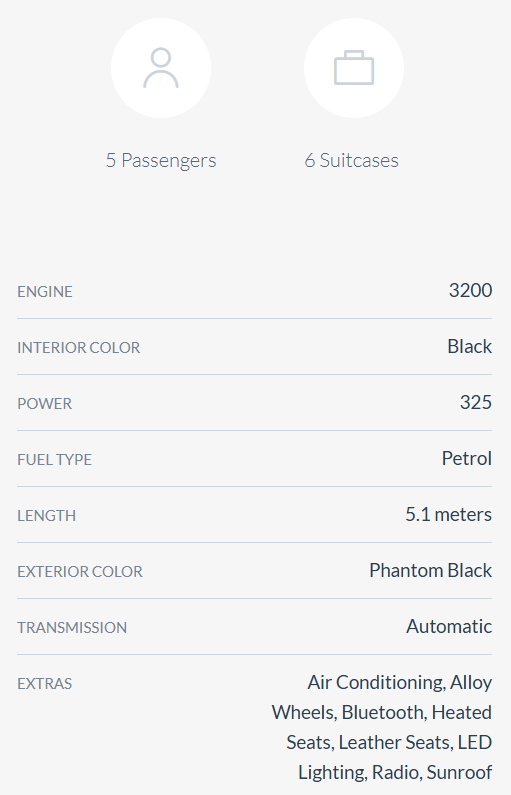Click the FUEL TYPE label
This screenshot has height=795, width=511.
(54, 459)
